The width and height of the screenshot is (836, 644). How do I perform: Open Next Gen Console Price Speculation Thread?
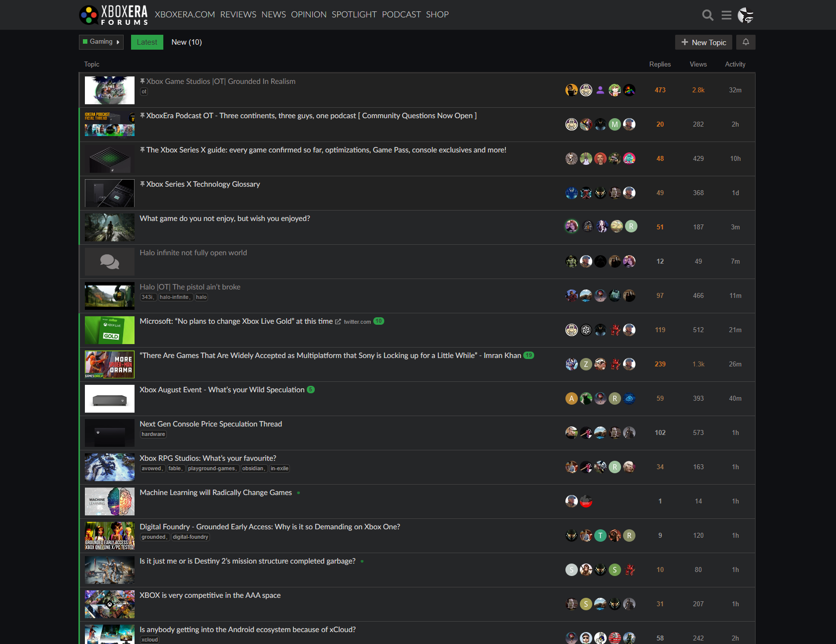point(211,424)
